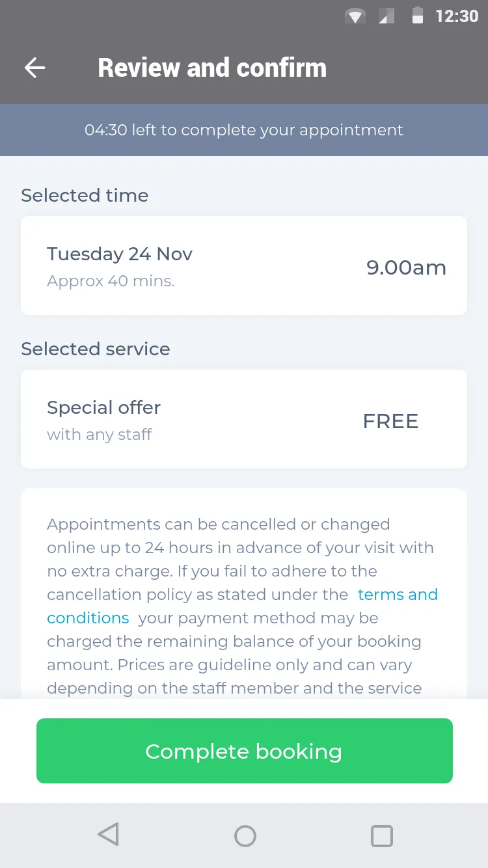
Task: Select the Special offer service card
Action: (x=244, y=419)
